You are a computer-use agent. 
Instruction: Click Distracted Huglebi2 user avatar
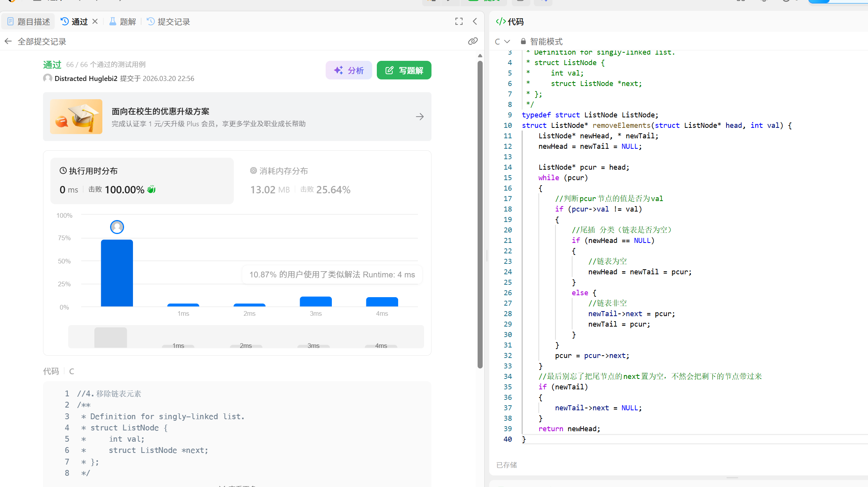click(47, 78)
